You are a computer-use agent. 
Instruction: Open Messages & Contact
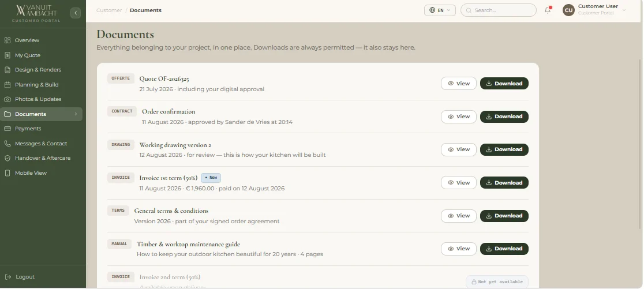tap(41, 144)
